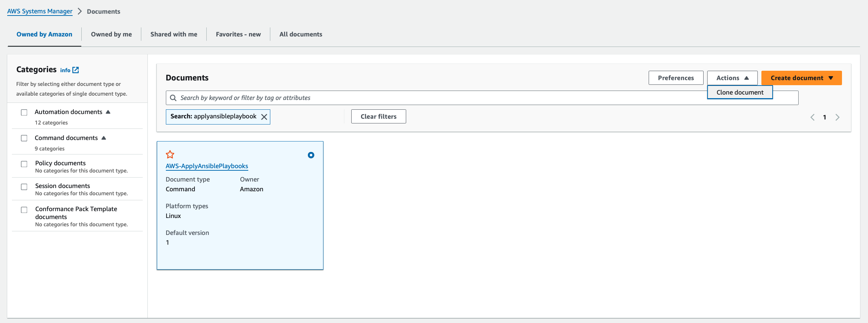Go to previous page of documents

pos(812,117)
